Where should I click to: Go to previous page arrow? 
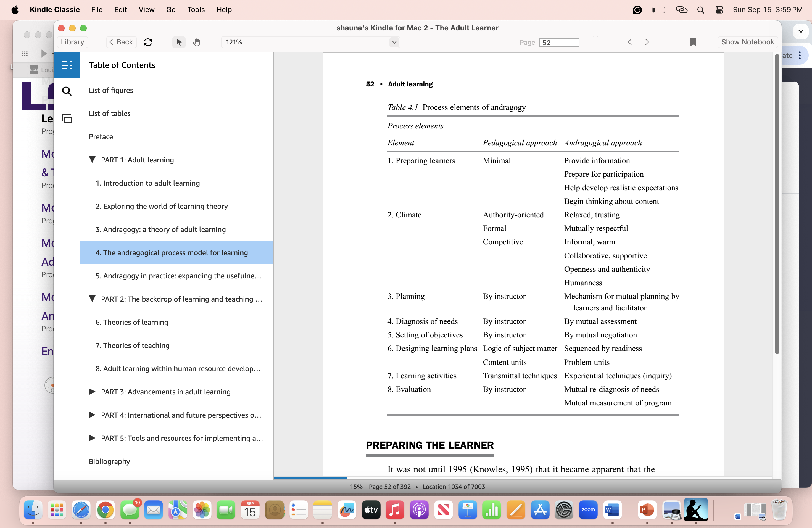[x=630, y=42]
